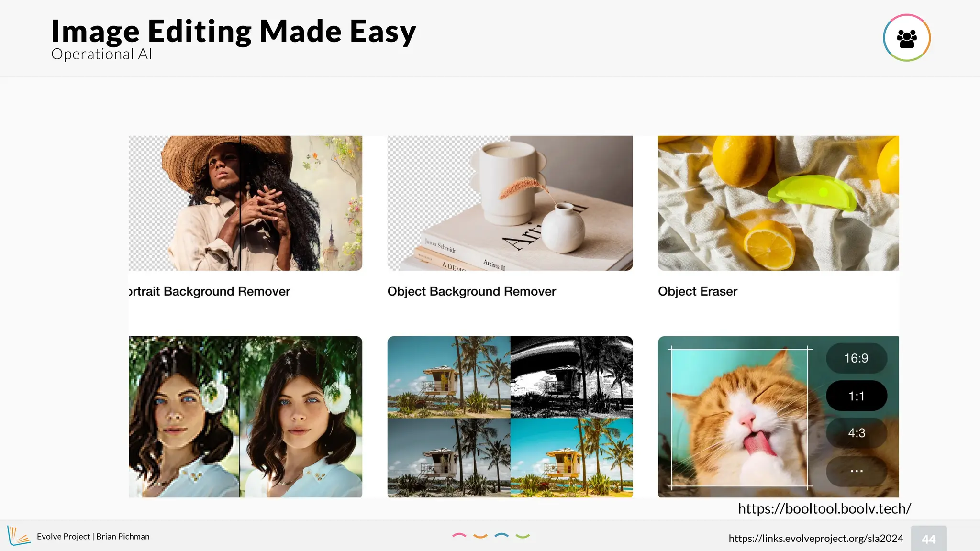
Task: Open the Portrait Background Remover thumbnail
Action: pyautogui.click(x=245, y=203)
